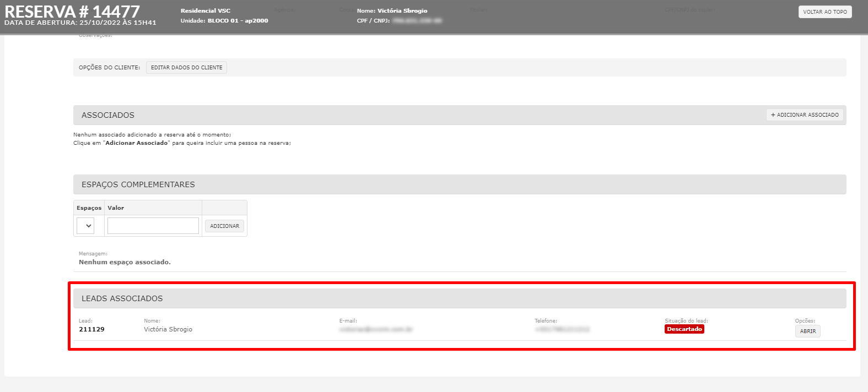Screen dimensions: 868x392
Task: Expand the Espaços dropdown
Action: 85,226
